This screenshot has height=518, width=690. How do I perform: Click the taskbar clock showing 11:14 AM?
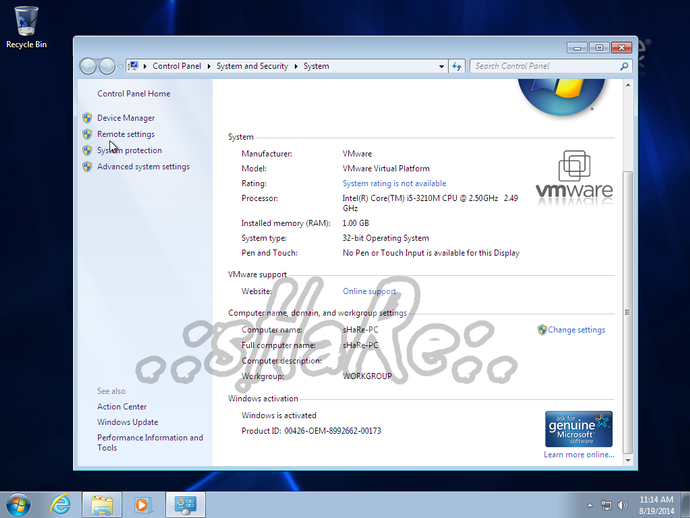[x=656, y=505]
